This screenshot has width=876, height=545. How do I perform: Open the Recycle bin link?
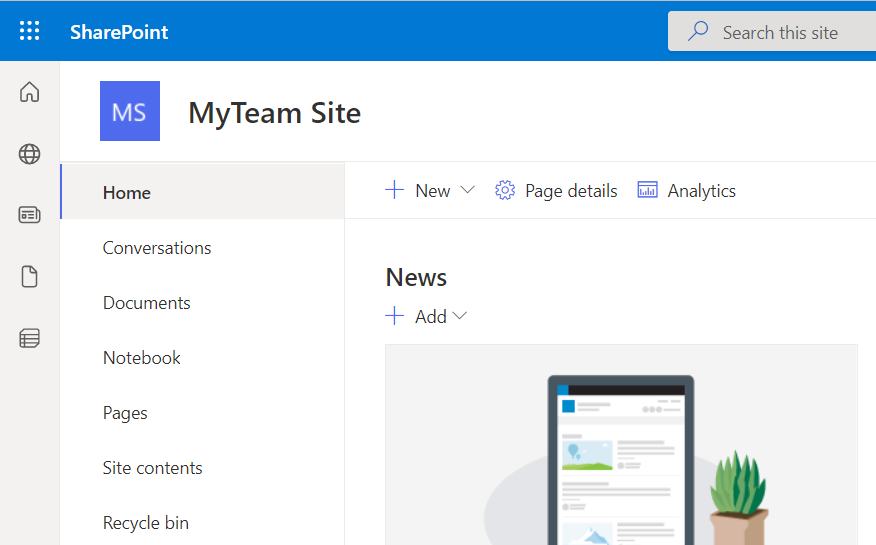[x=146, y=523]
